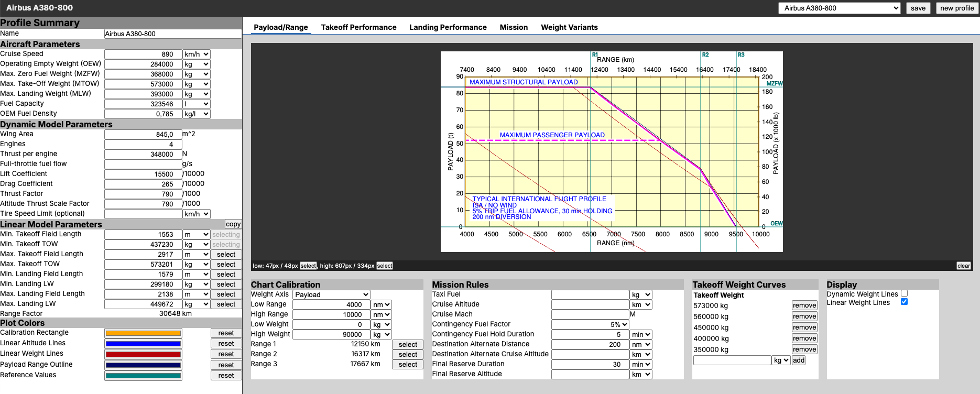
Task: Open the Mission tab
Action: pyautogui.click(x=514, y=27)
